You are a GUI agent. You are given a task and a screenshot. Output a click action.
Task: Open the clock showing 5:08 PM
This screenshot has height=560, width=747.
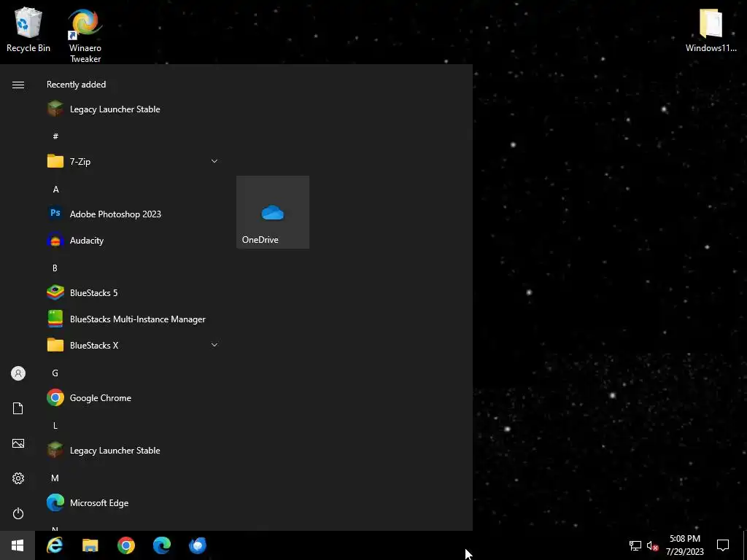click(684, 545)
